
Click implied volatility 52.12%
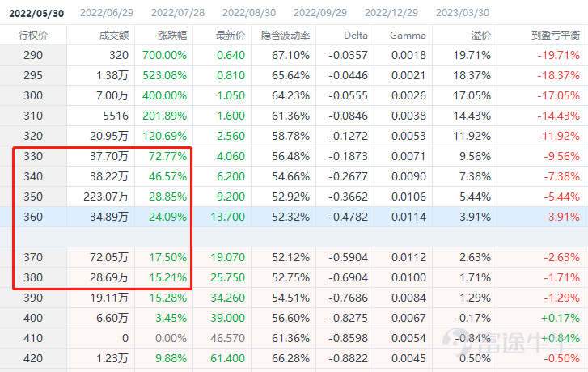291,258
